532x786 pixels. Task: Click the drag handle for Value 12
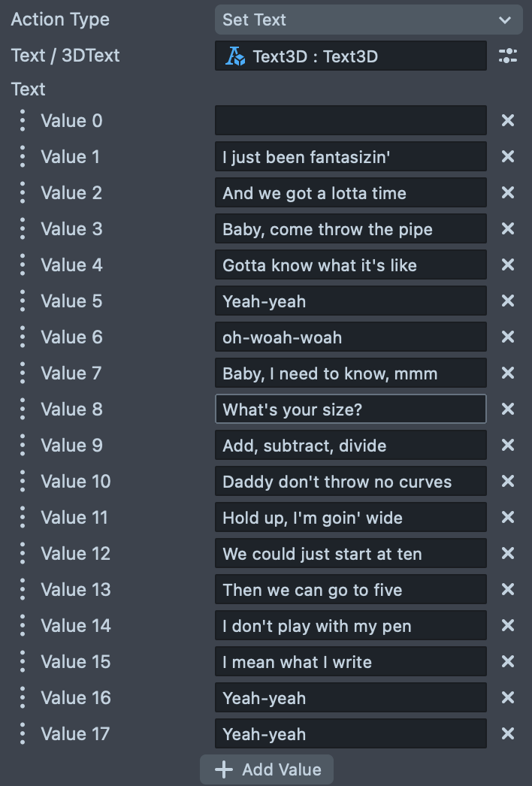[x=23, y=553]
